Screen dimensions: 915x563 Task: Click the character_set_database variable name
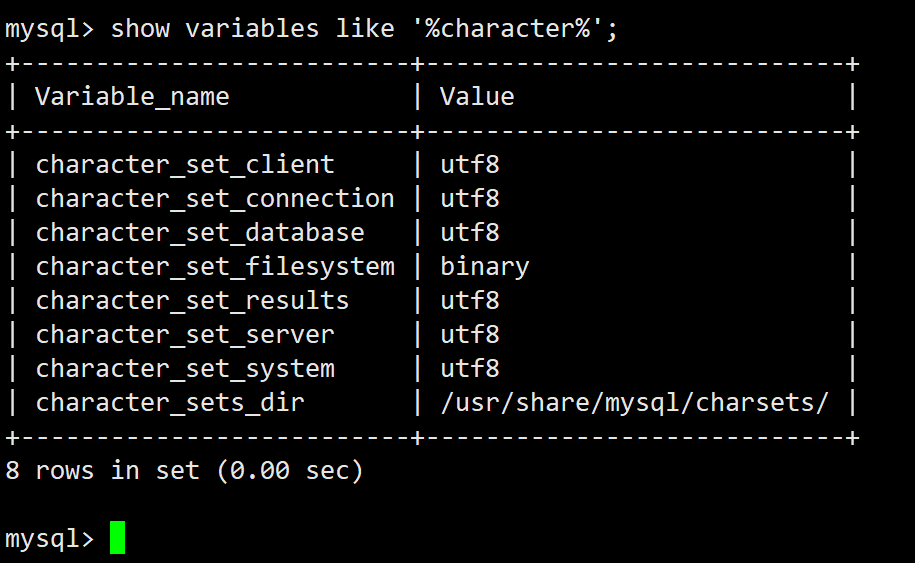click(x=200, y=233)
